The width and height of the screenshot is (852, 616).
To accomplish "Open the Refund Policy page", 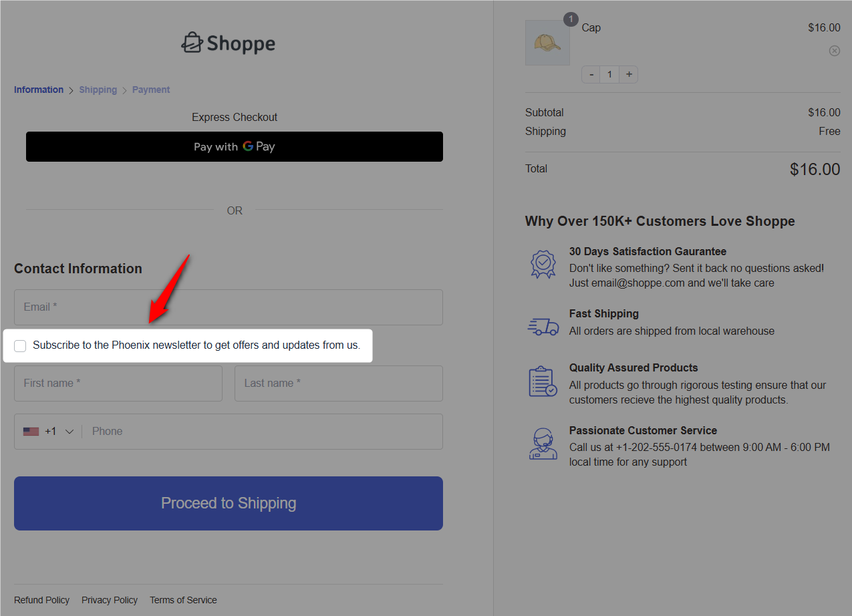I will pos(41,600).
